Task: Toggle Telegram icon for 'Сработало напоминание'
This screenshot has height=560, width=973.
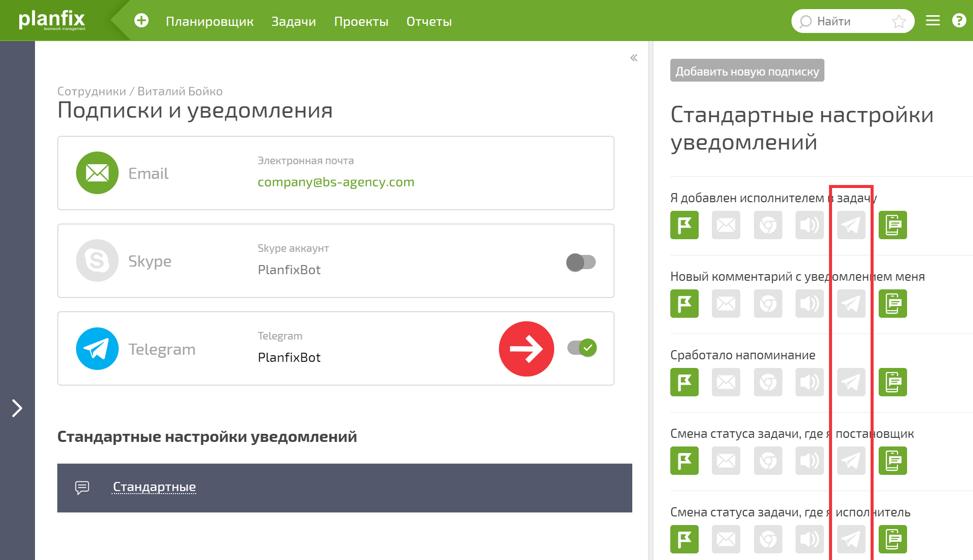Action: 851,382
